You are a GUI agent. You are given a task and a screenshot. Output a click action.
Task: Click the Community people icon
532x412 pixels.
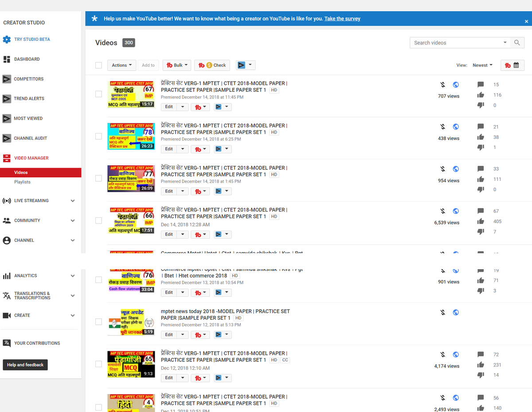pyautogui.click(x=7, y=220)
